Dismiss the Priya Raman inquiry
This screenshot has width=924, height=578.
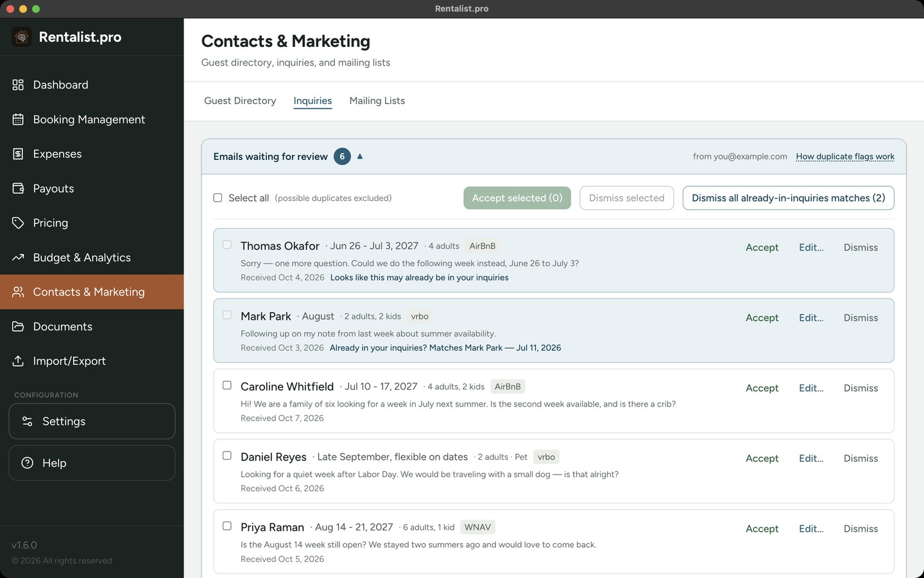point(860,529)
